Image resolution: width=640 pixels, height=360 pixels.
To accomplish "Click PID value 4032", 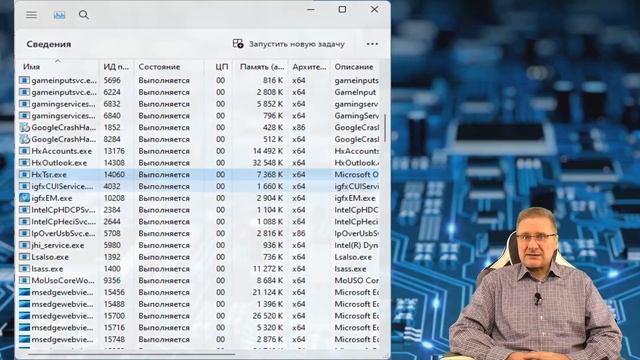I will pyautogui.click(x=112, y=187).
